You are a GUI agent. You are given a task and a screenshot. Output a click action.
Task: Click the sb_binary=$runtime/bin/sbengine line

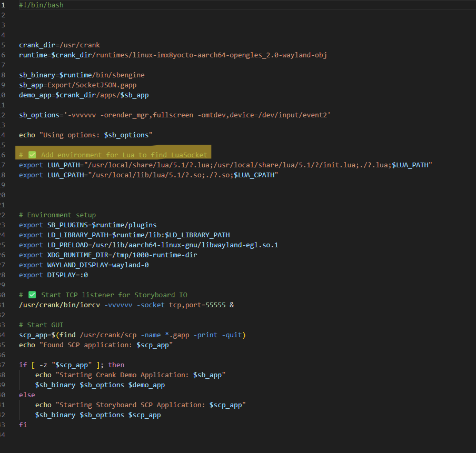82,75
